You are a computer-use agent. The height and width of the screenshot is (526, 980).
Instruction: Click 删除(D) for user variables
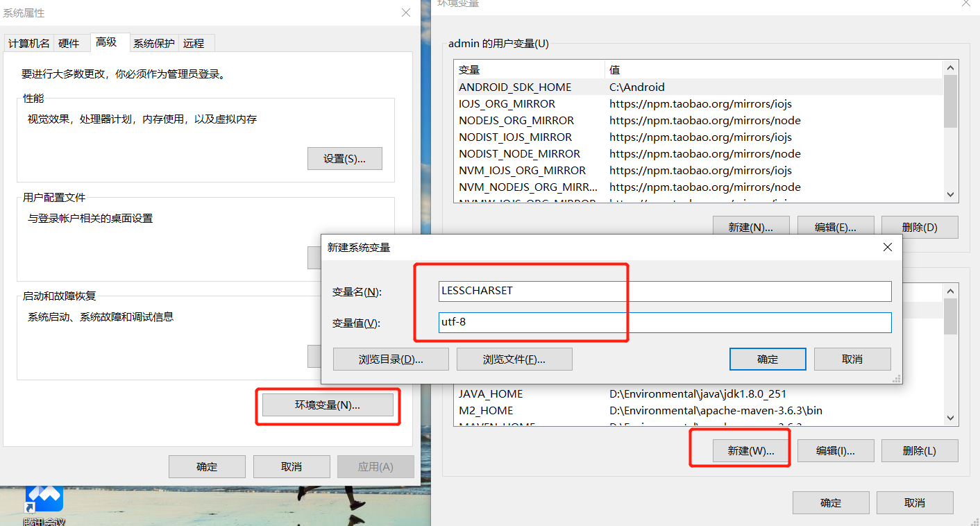point(920,227)
